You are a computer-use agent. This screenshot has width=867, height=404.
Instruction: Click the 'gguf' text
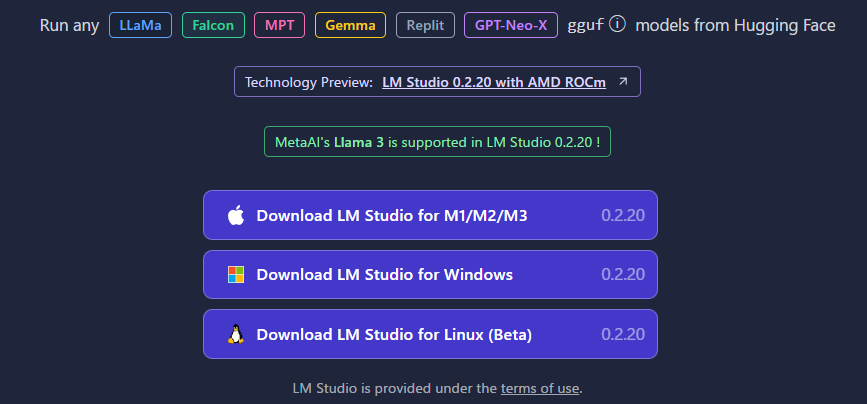(586, 25)
